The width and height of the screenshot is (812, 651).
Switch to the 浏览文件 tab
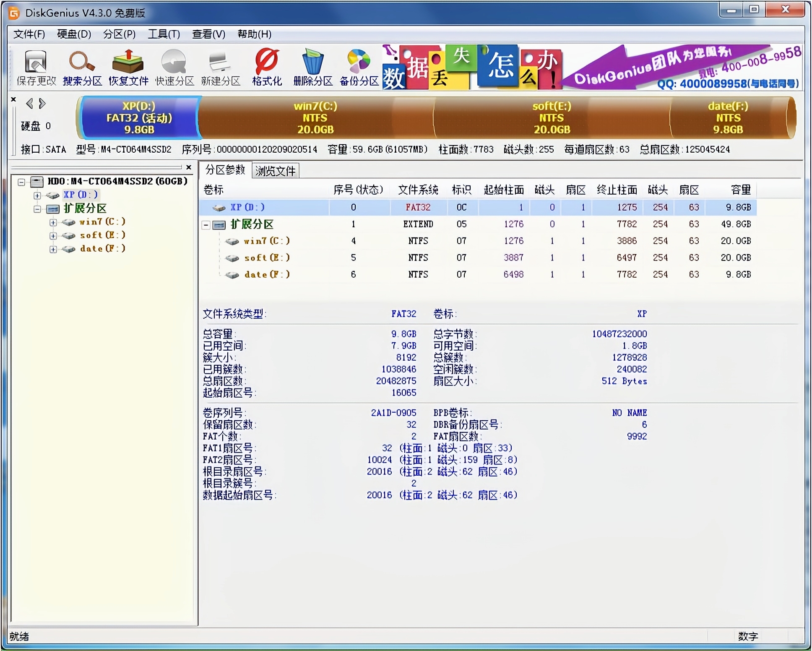click(275, 171)
